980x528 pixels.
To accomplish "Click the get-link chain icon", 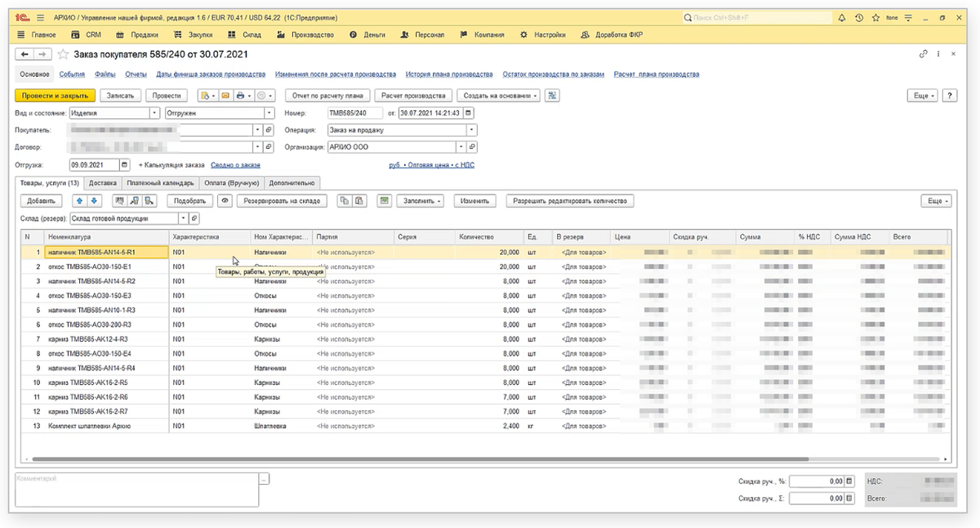I will tap(924, 54).
